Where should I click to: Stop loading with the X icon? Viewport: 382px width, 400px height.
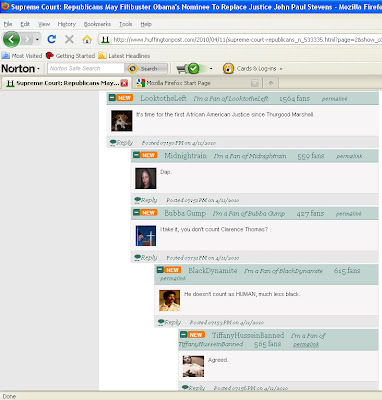69,39
